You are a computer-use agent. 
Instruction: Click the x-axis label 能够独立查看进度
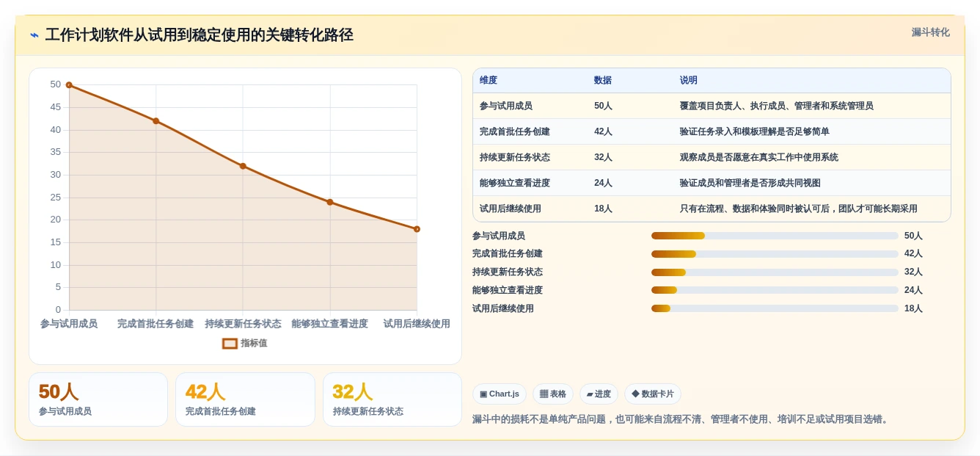(x=330, y=324)
